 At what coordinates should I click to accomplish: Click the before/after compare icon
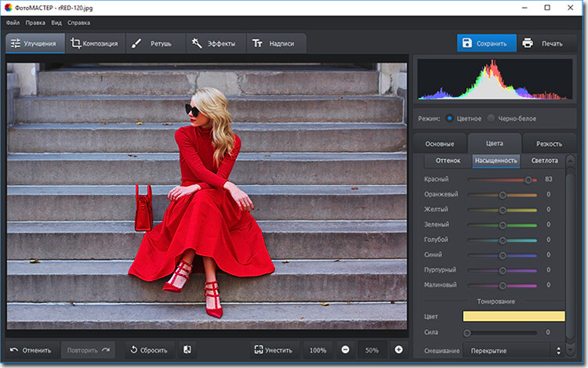pos(187,350)
